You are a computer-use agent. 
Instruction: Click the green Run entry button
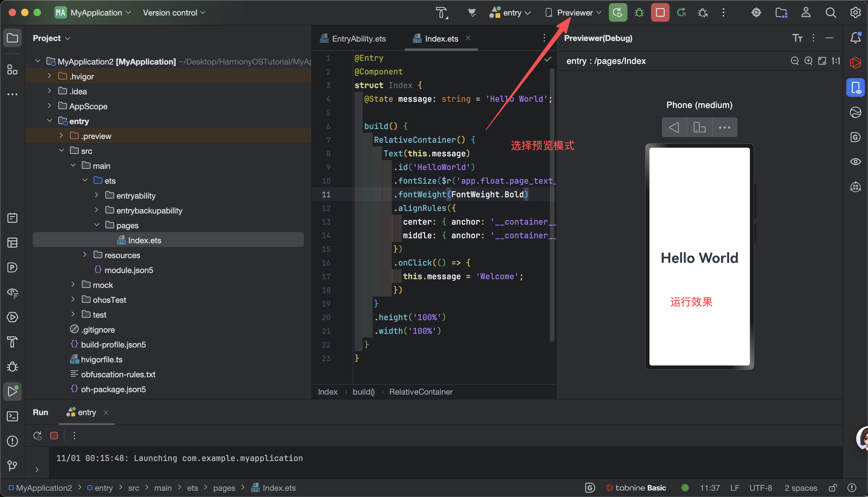pyautogui.click(x=618, y=13)
